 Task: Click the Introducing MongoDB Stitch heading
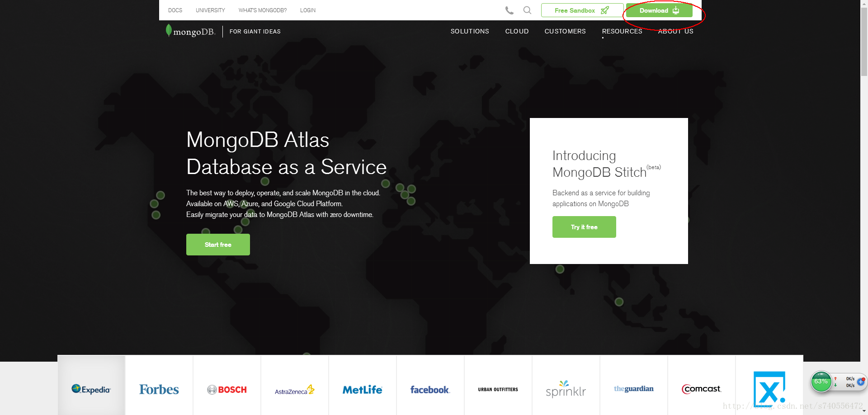[606, 164]
